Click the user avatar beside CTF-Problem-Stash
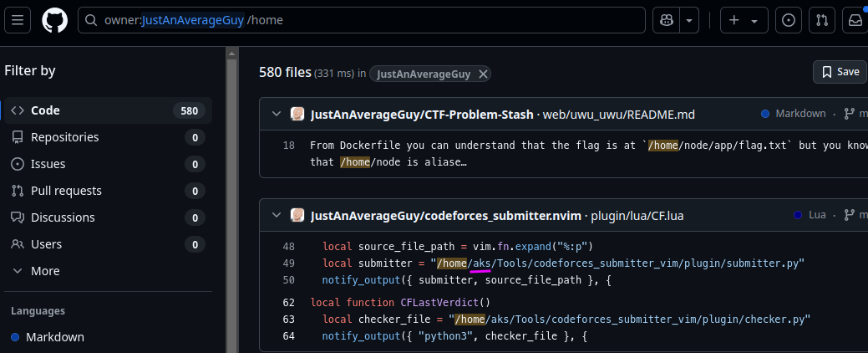 click(x=297, y=114)
